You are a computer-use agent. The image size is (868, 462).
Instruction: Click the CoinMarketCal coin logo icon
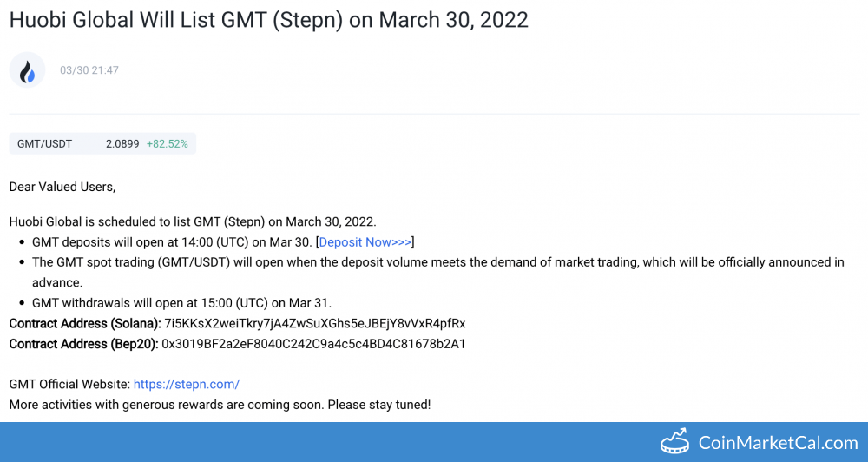[x=674, y=442]
